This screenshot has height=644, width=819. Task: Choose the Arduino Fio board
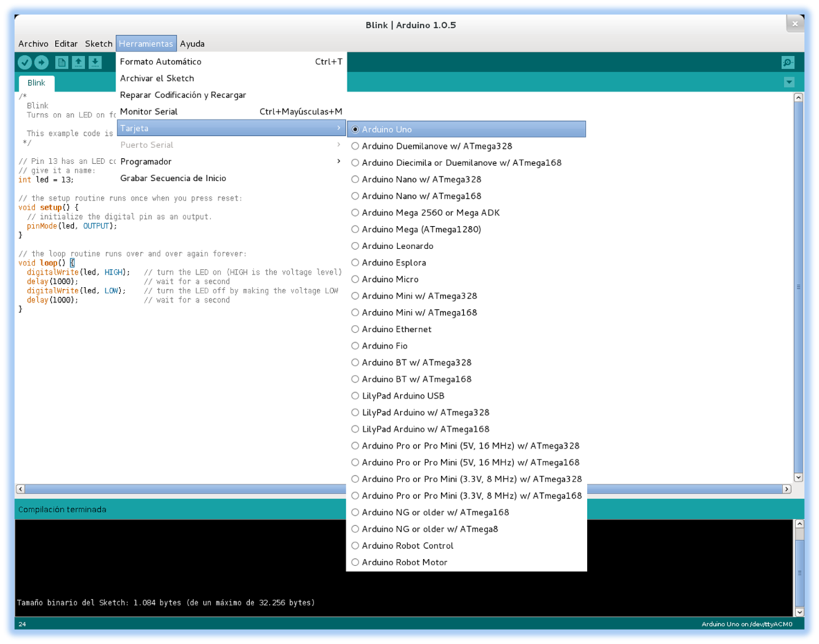(x=467, y=346)
